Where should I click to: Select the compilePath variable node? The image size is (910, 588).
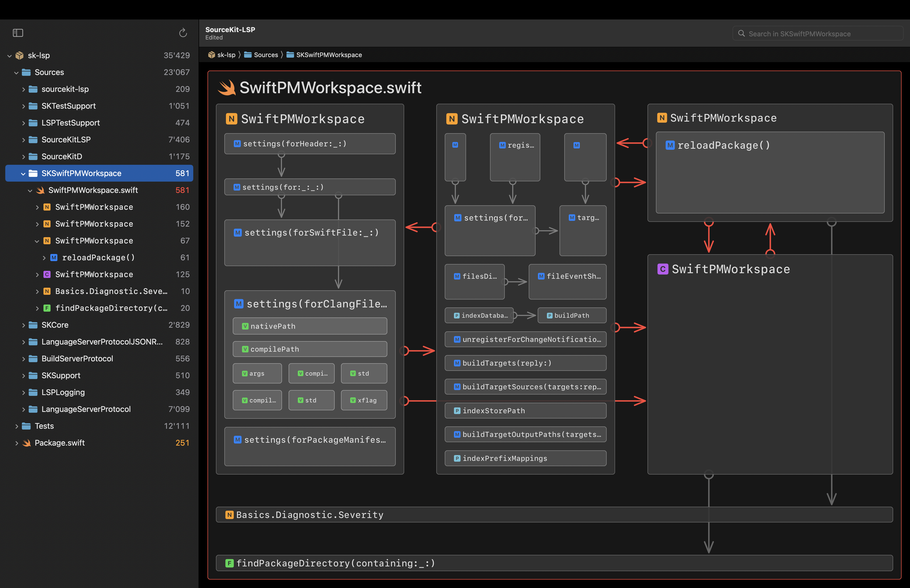pyautogui.click(x=310, y=349)
